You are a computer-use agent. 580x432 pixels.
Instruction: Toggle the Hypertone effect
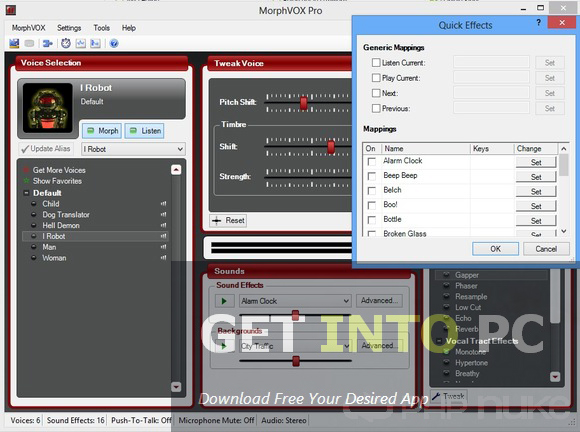pos(446,362)
